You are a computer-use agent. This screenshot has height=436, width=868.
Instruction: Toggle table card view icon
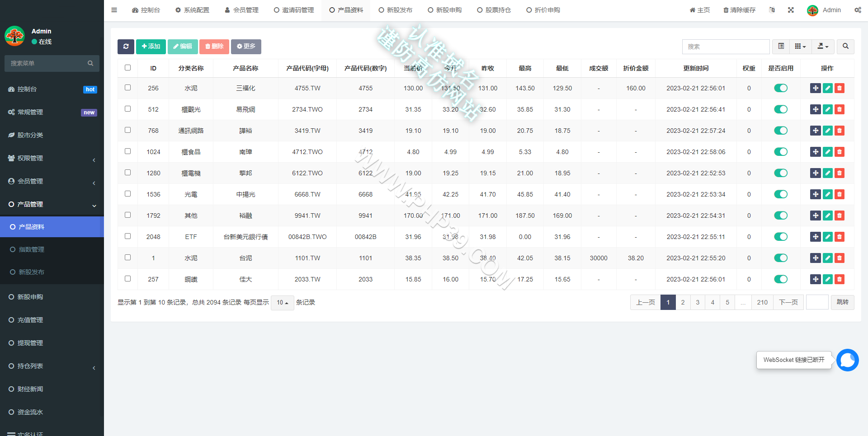pos(781,47)
